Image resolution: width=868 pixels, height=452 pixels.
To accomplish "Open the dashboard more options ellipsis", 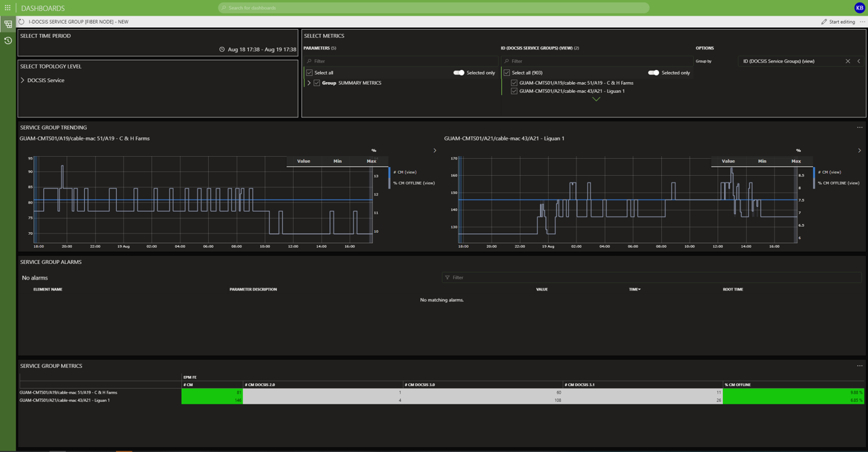I will coord(863,22).
